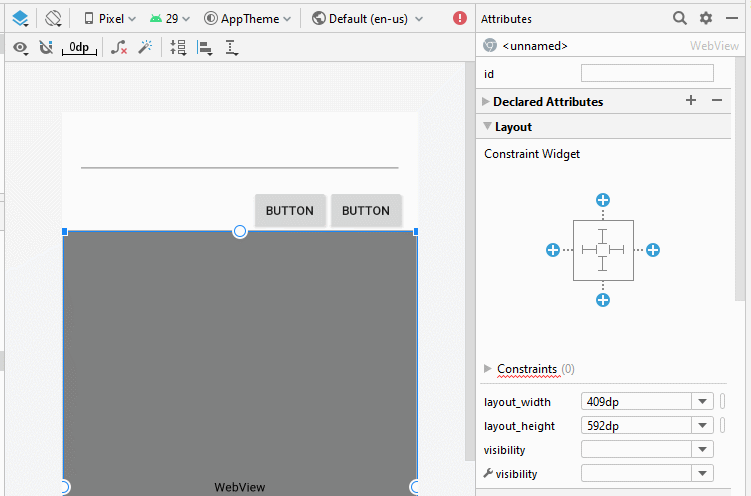This screenshot has height=496, width=751.
Task: Click the red error warning icon
Action: [460, 18]
